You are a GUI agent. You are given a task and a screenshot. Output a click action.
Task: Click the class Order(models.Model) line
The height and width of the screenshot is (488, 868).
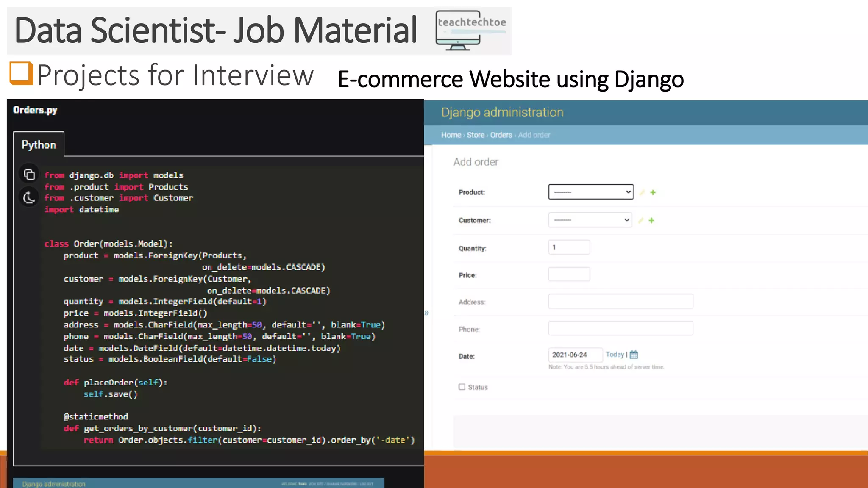(108, 244)
